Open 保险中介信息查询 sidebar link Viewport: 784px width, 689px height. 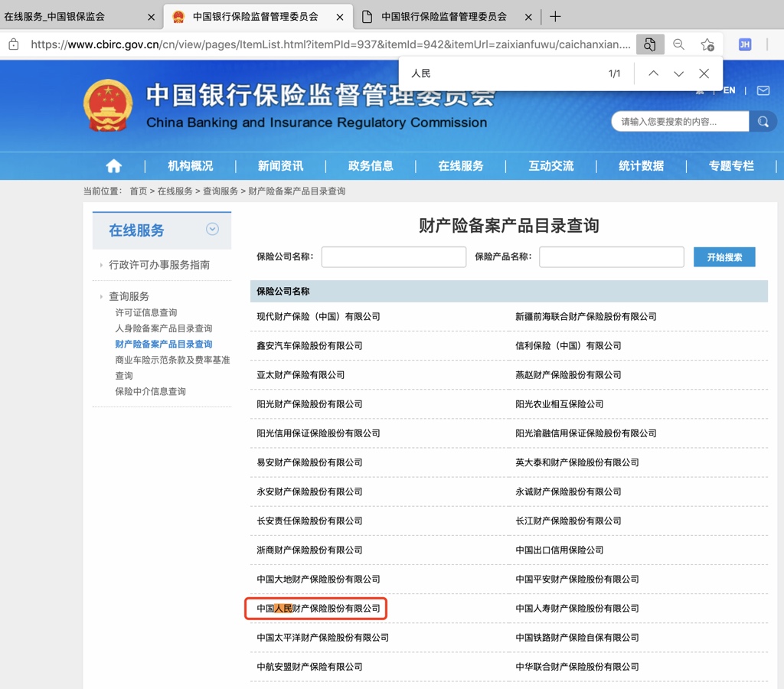151,391
